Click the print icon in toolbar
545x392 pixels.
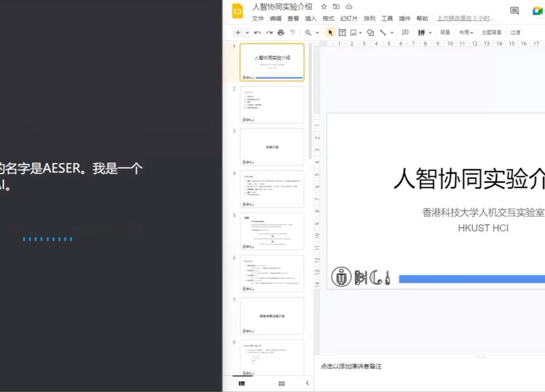281,33
